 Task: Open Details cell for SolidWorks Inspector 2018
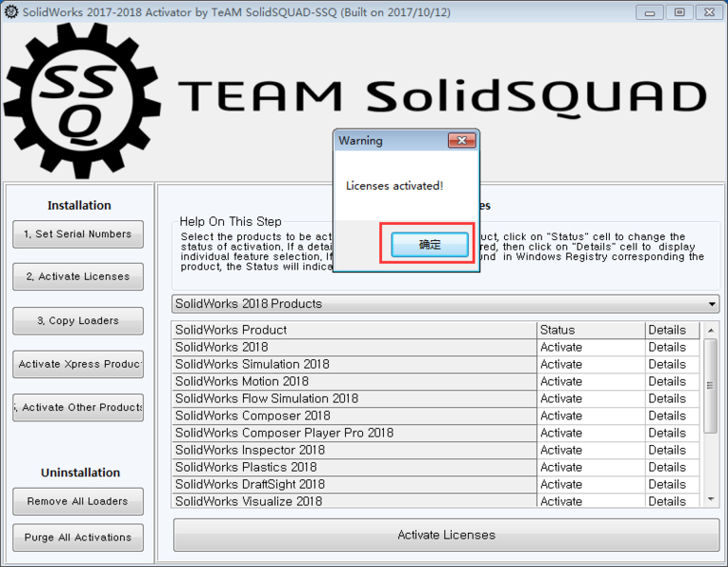pyautogui.click(x=672, y=450)
